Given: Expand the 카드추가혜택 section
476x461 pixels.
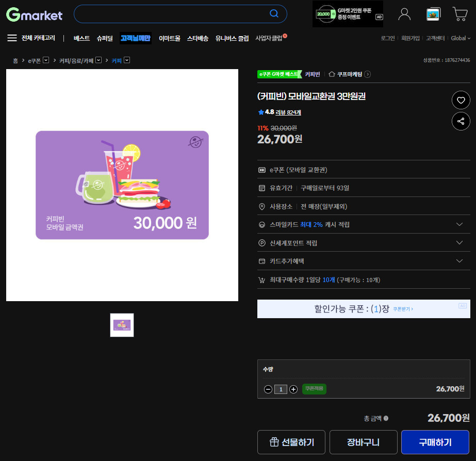Looking at the screenshot, I should 458,260.
